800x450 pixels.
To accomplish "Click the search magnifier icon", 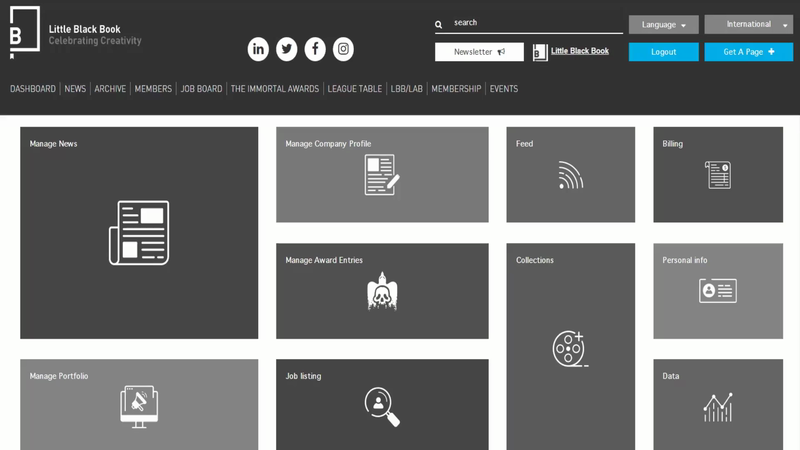I will (x=439, y=24).
